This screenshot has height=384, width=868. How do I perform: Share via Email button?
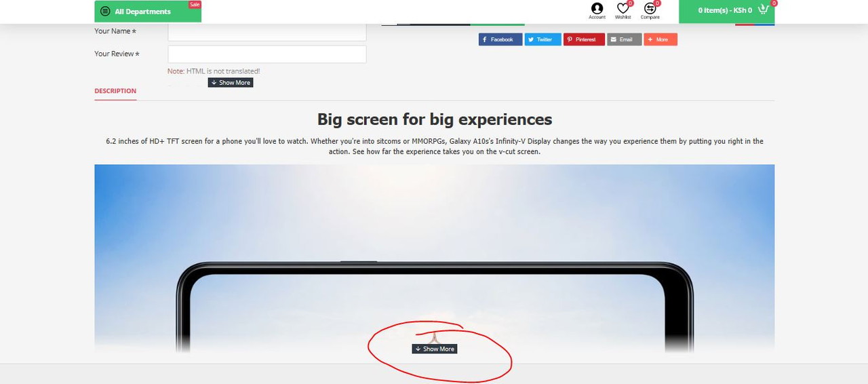click(x=624, y=39)
